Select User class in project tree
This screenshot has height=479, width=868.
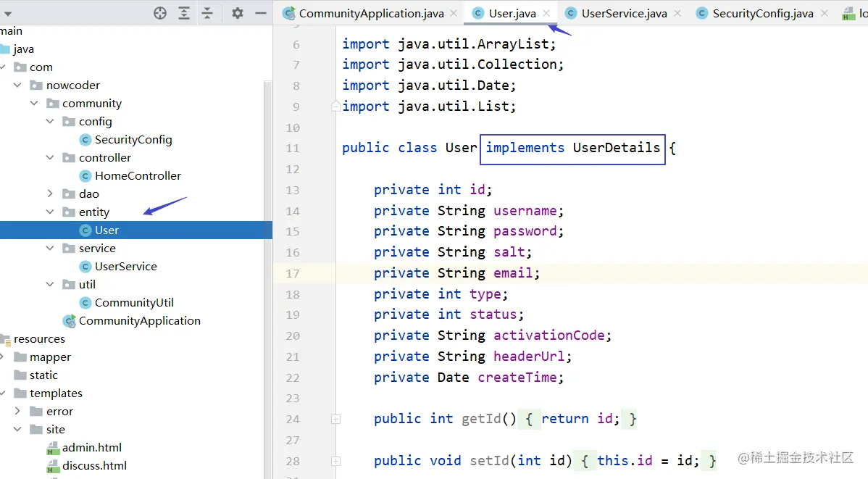coord(107,230)
